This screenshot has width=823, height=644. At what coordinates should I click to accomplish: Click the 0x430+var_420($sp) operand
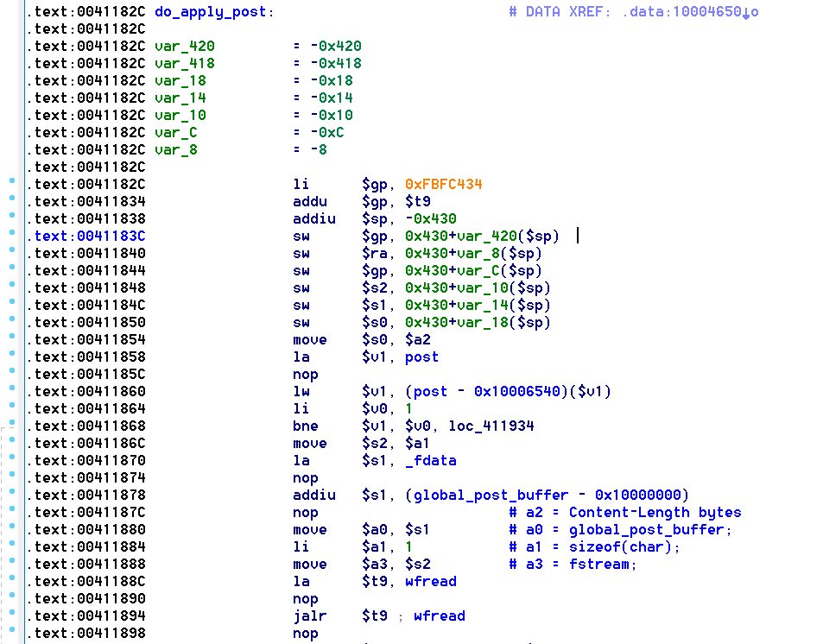(x=483, y=237)
